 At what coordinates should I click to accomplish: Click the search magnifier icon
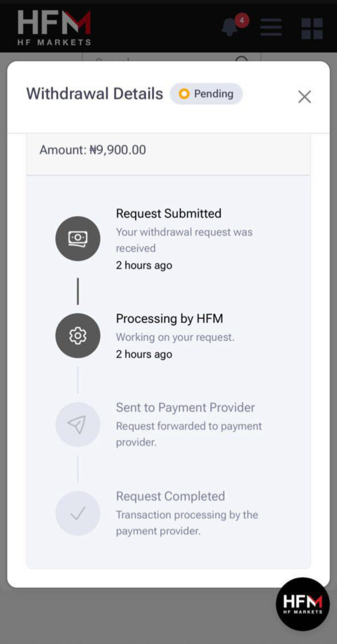[242, 58]
